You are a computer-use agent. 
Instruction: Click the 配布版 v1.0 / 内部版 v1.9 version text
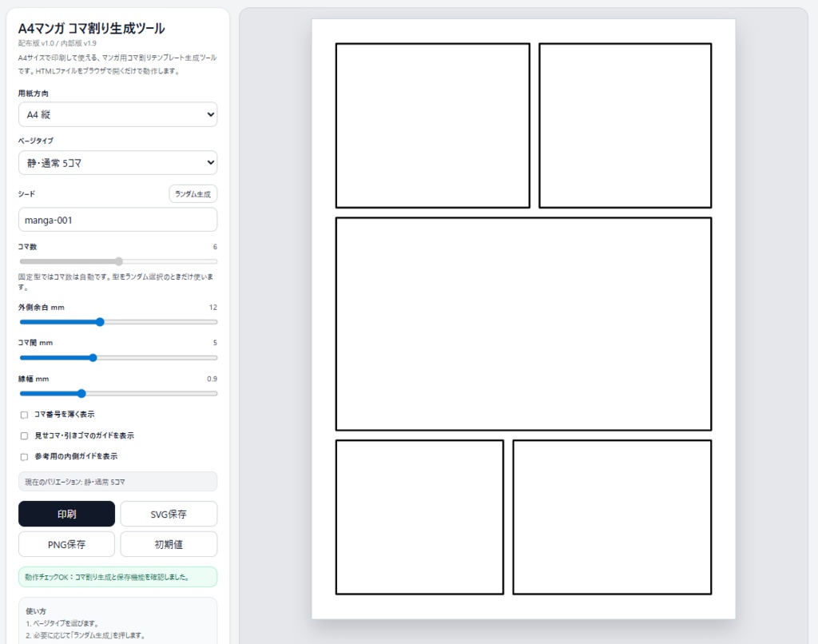pos(58,43)
